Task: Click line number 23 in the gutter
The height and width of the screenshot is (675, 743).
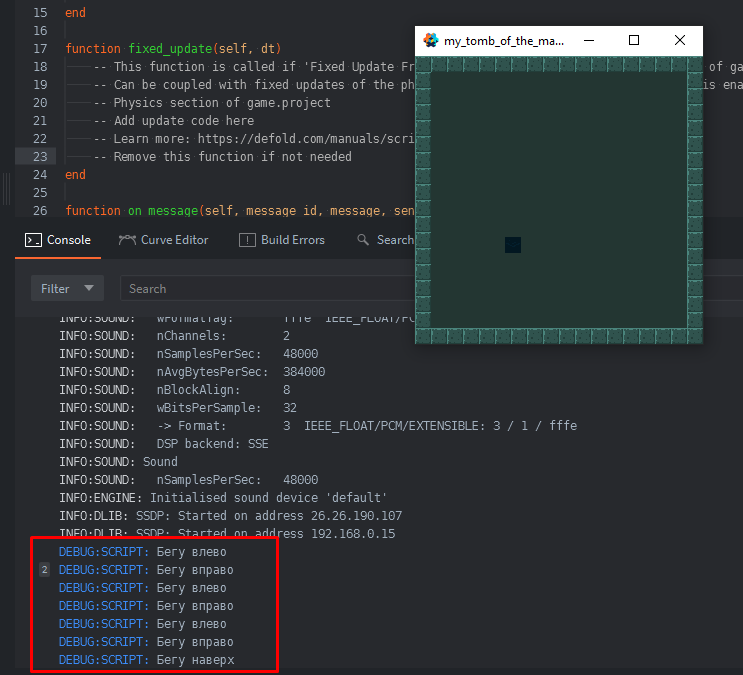Action: [40, 157]
